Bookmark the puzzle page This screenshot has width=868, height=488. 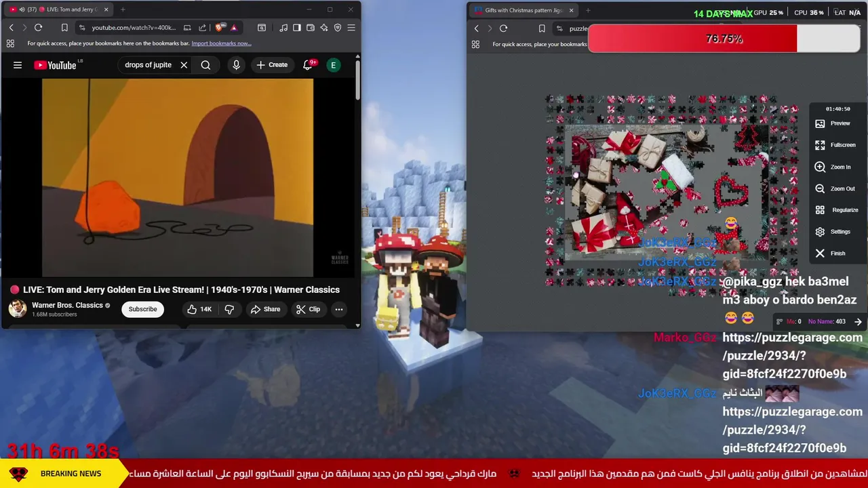tap(542, 28)
